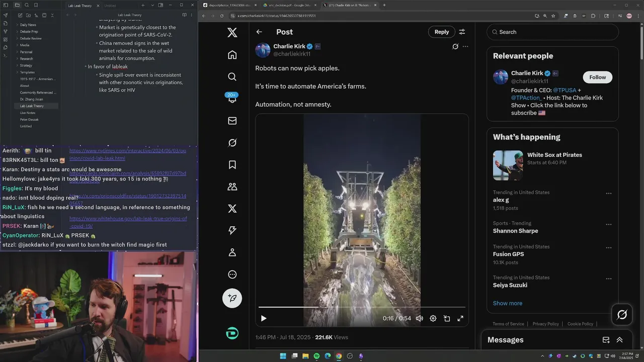This screenshot has height=362, width=644.
Task: Toggle Obsidian left sidebar
Action: click(x=5, y=5)
